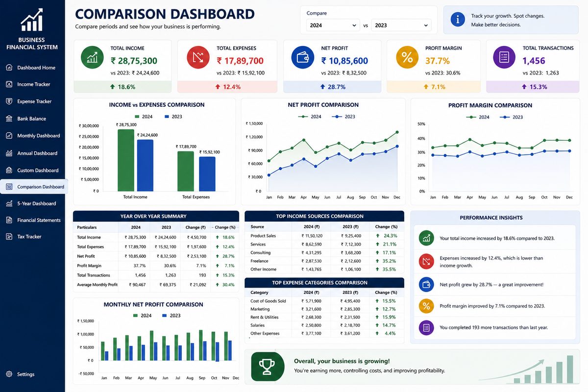Click the blue 2023 Total Expenses bar
Viewport: 588px width, 392px height.
[207, 174]
